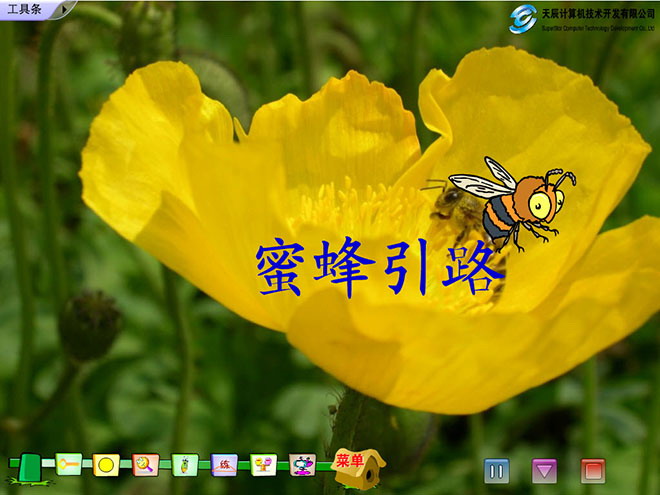This screenshot has height=495, width=660.
Task: Open the 练 practice icon
Action: click(x=224, y=465)
